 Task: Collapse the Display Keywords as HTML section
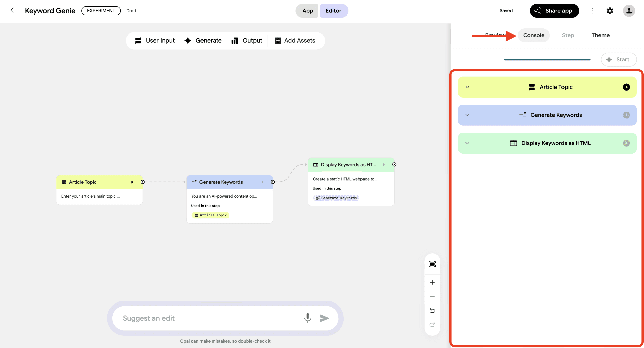pos(468,143)
